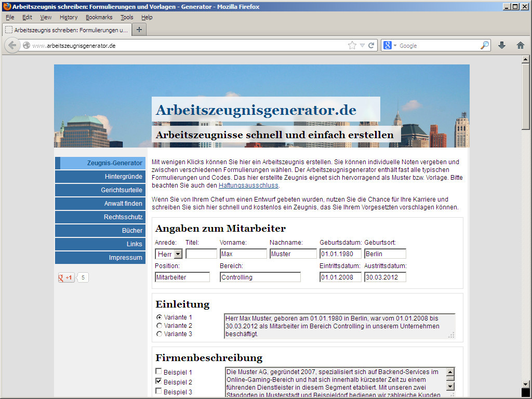
Task: Bookmark page with the star icon
Action: point(352,46)
